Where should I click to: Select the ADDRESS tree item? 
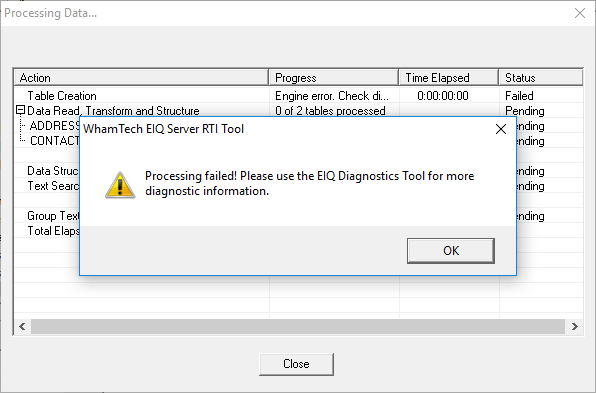(x=54, y=126)
